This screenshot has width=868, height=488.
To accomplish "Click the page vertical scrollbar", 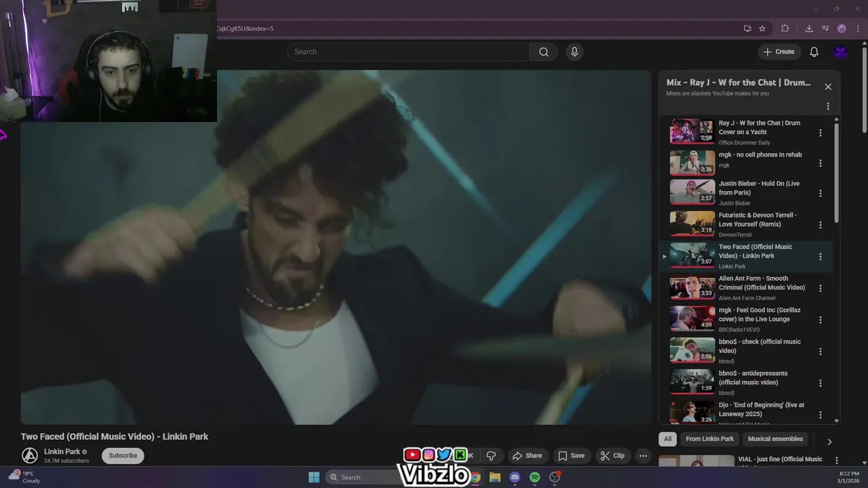I will pos(864,88).
